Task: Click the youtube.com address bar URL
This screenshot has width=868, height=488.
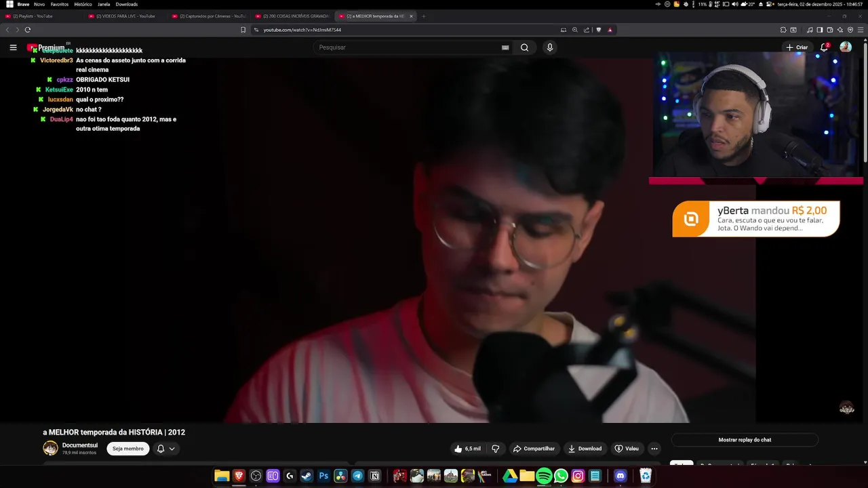Action: pos(302,30)
